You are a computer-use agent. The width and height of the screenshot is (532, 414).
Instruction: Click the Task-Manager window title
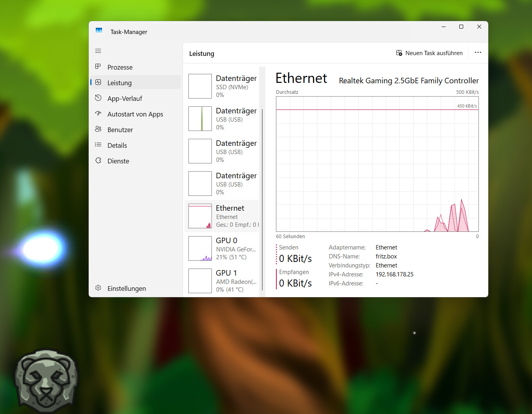pyautogui.click(x=129, y=32)
